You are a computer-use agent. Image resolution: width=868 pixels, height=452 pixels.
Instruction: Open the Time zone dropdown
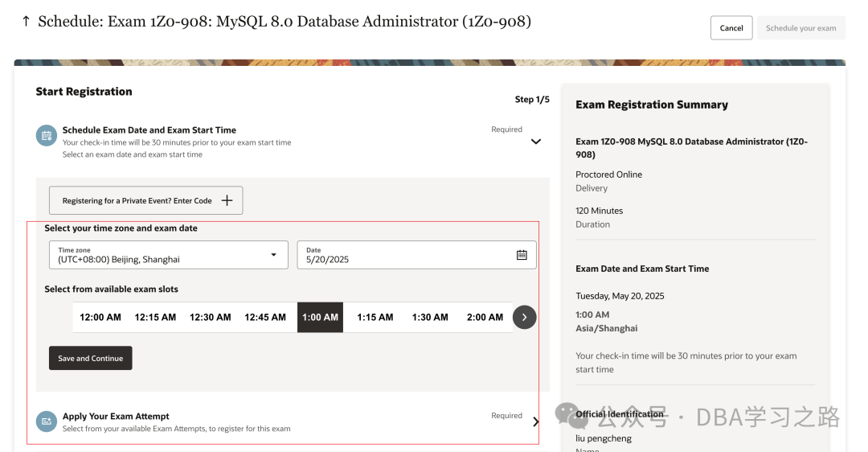coord(168,255)
